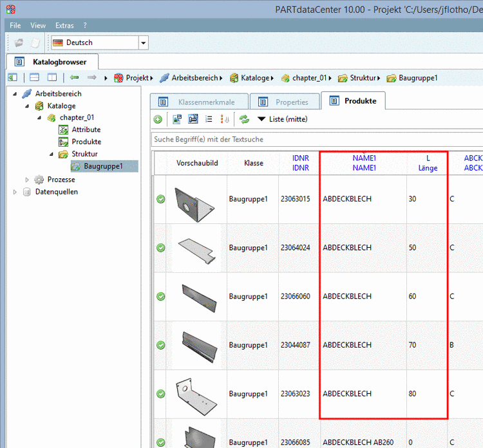Click the PARTdataCenter app icon in title bar

point(11,9)
